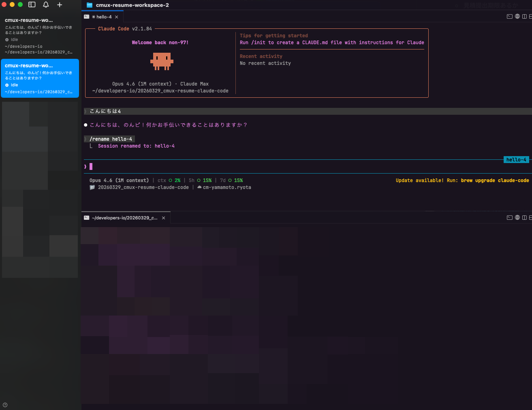The image size is (532, 410).
Task: Close the hello-4 tab
Action: coord(117,17)
